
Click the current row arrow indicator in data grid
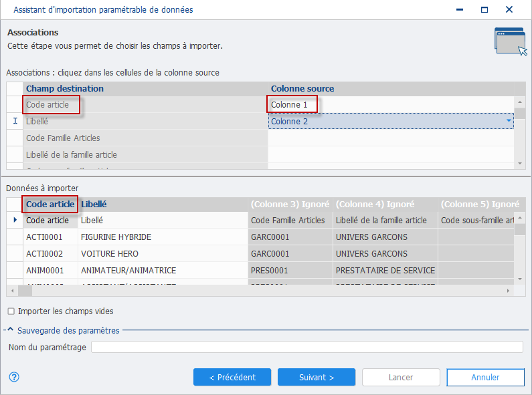[x=15, y=220]
